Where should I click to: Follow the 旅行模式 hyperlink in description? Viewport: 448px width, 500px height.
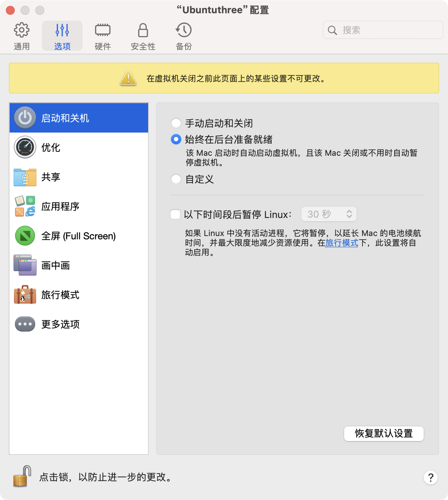342,243
